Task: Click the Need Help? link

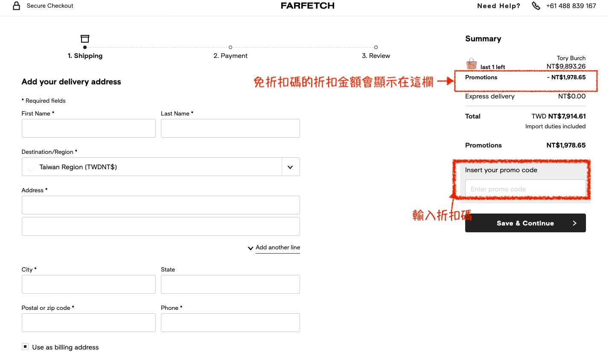Action: pos(498,6)
